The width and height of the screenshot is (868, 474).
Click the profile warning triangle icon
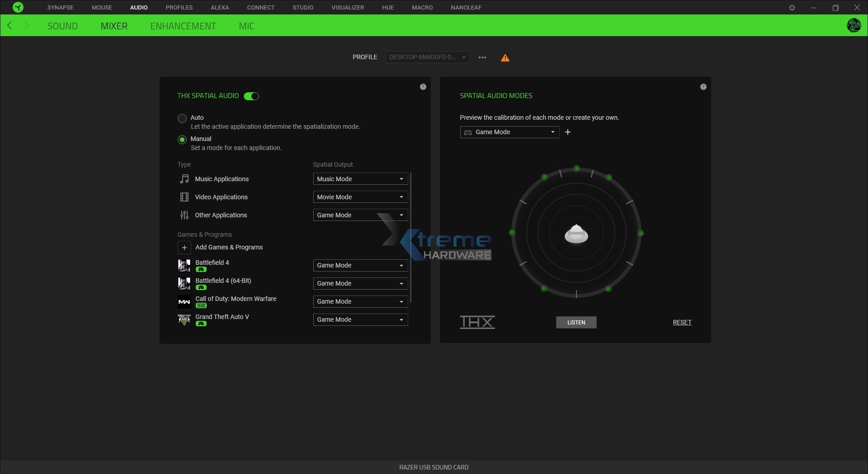(x=505, y=57)
